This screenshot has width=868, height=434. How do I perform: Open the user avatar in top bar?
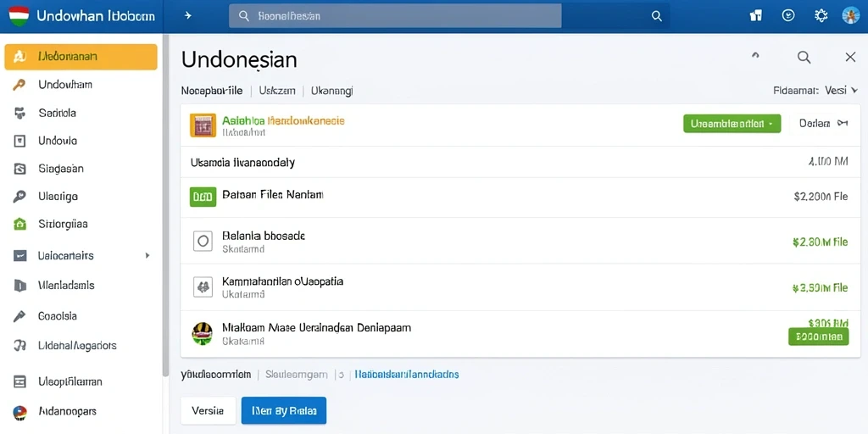[x=850, y=15]
